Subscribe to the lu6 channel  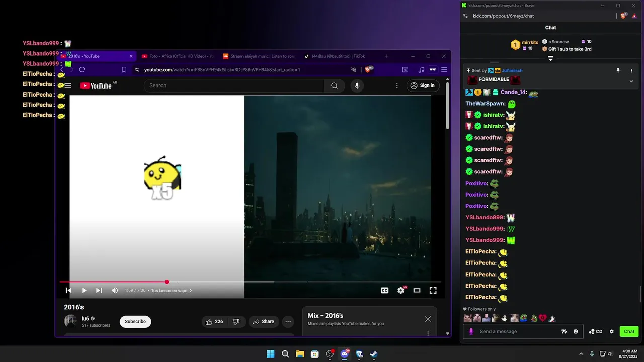tap(135, 321)
